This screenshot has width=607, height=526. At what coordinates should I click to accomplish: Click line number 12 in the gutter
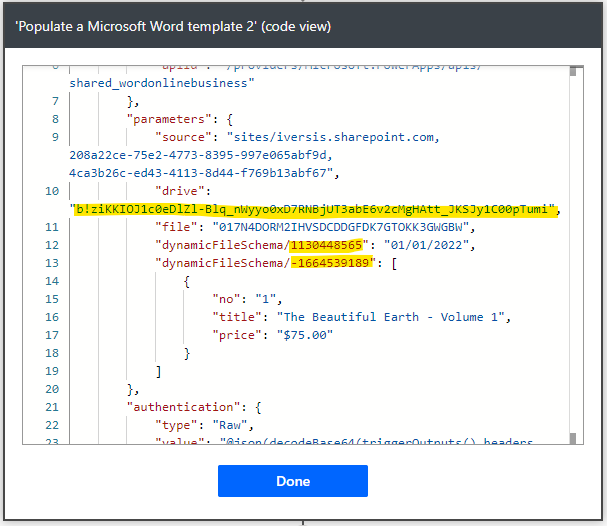52,245
